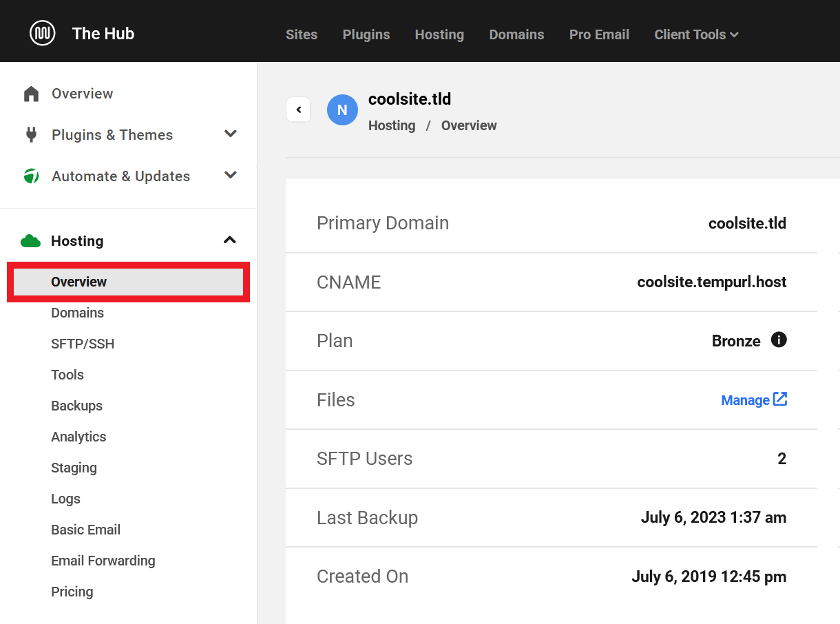
Task: Select Staging in the sidebar
Action: pyautogui.click(x=74, y=468)
